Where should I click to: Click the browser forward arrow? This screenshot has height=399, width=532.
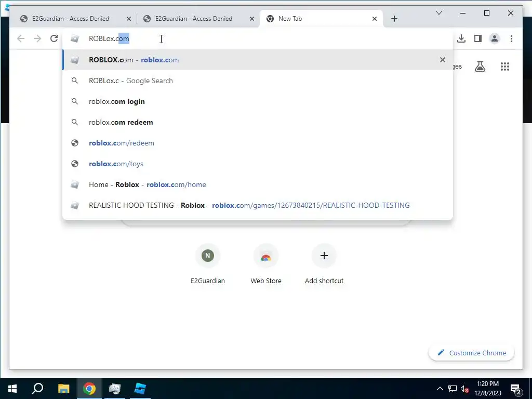coord(37,38)
